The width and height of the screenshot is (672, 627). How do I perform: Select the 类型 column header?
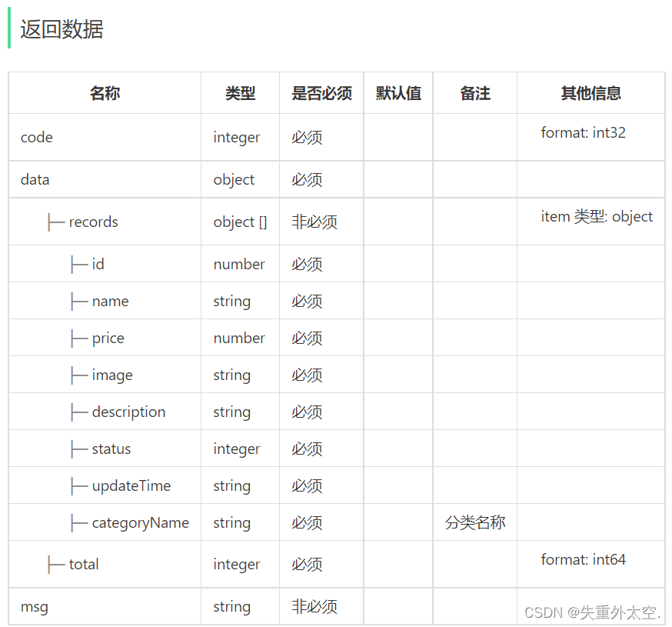coord(241,93)
